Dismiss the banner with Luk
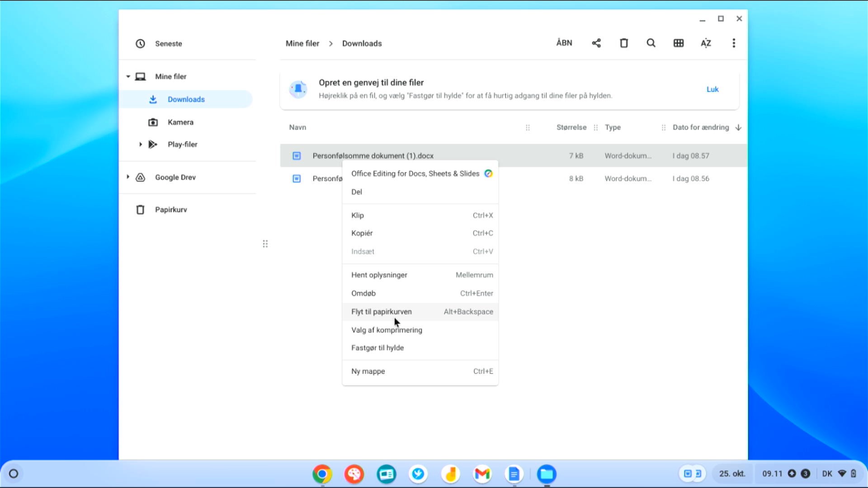Image resolution: width=868 pixels, height=488 pixels. 712,89
